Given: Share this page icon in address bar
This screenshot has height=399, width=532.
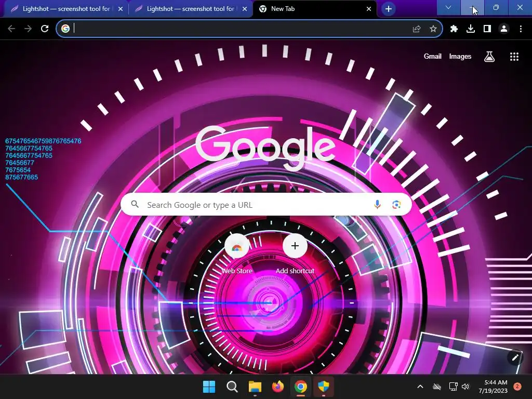Looking at the screenshot, I should (x=417, y=29).
